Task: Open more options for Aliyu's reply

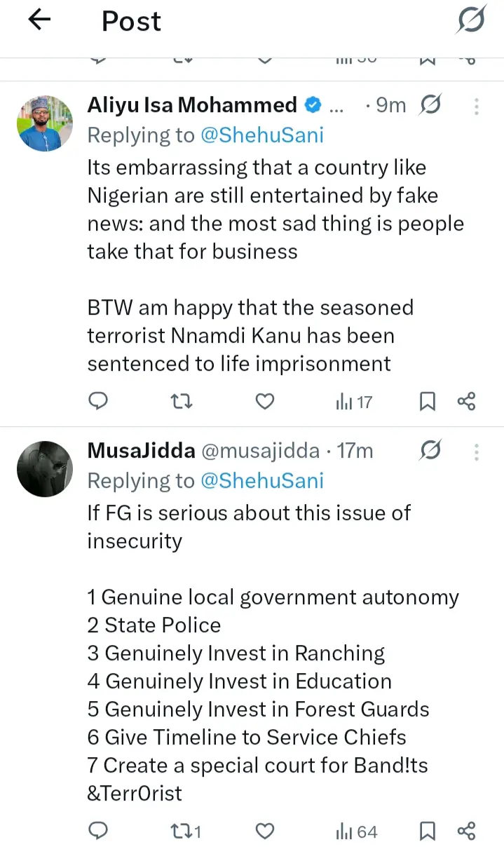Action: (x=477, y=106)
